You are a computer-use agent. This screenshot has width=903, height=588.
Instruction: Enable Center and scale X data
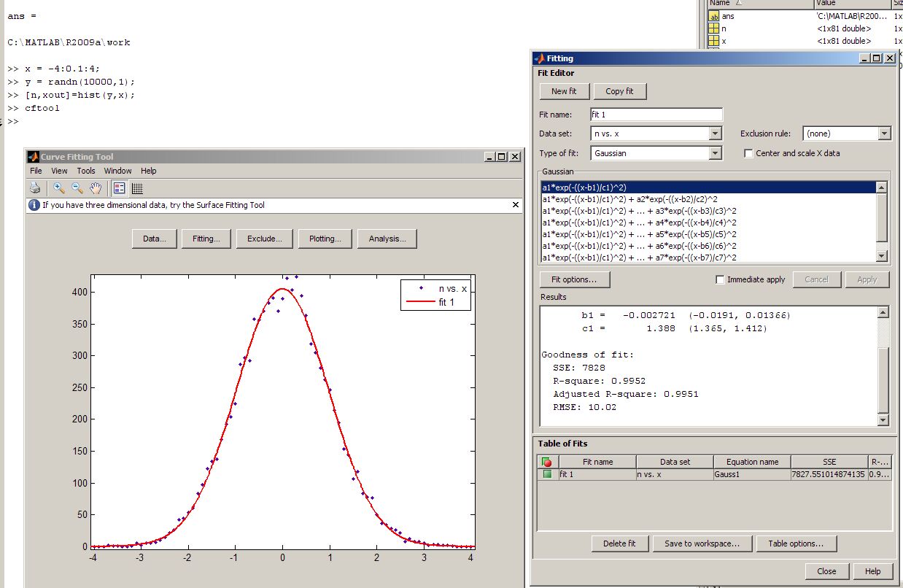[748, 153]
